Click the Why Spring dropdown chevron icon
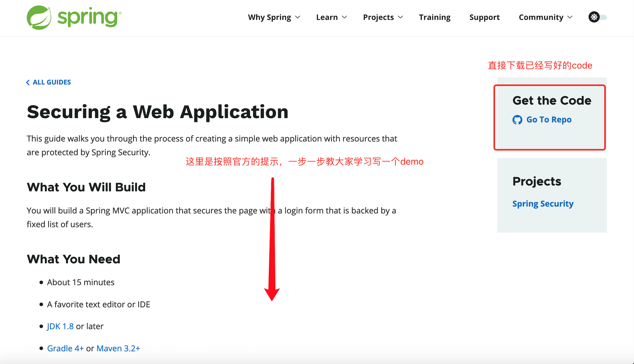This screenshot has width=634, height=364. 298,17
